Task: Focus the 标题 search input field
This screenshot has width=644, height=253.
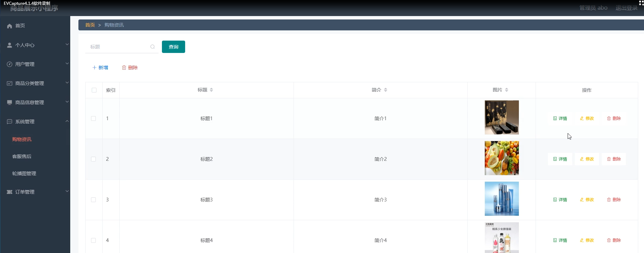Action: point(122,47)
